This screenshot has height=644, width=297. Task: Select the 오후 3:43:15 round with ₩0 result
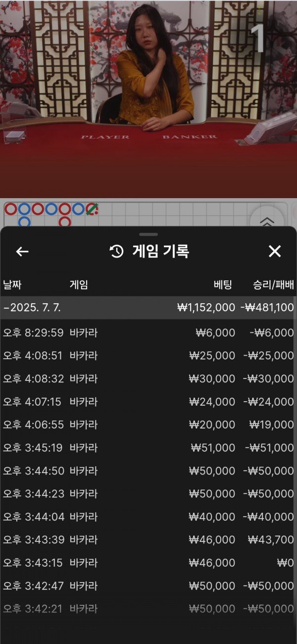coord(148,563)
